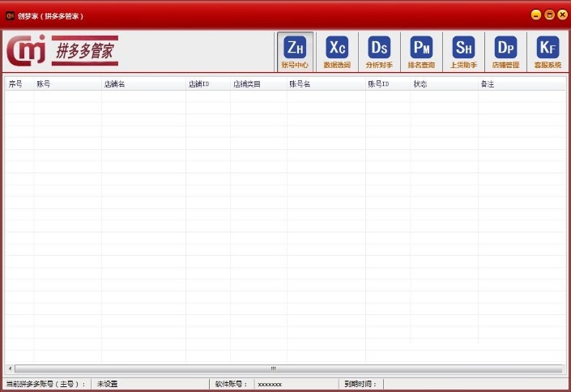Image resolution: width=571 pixels, height=392 pixels.
Task: Click the 软件账号 value xxxxxxxx
Action: 270,385
